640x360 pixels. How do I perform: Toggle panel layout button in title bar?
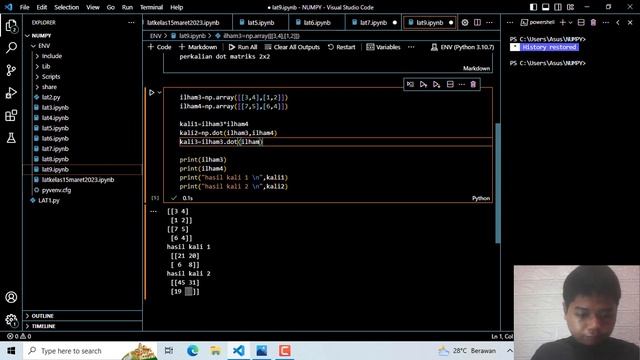(546, 7)
